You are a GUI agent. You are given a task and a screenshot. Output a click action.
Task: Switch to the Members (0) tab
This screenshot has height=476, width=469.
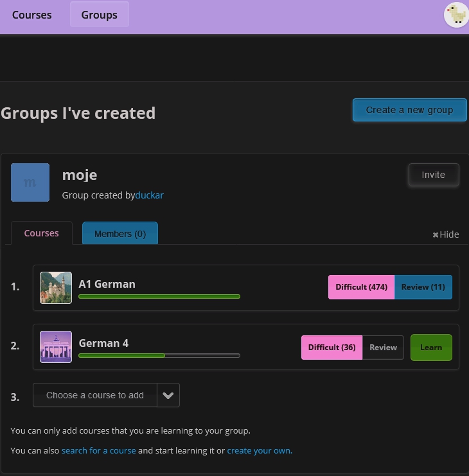(120, 234)
